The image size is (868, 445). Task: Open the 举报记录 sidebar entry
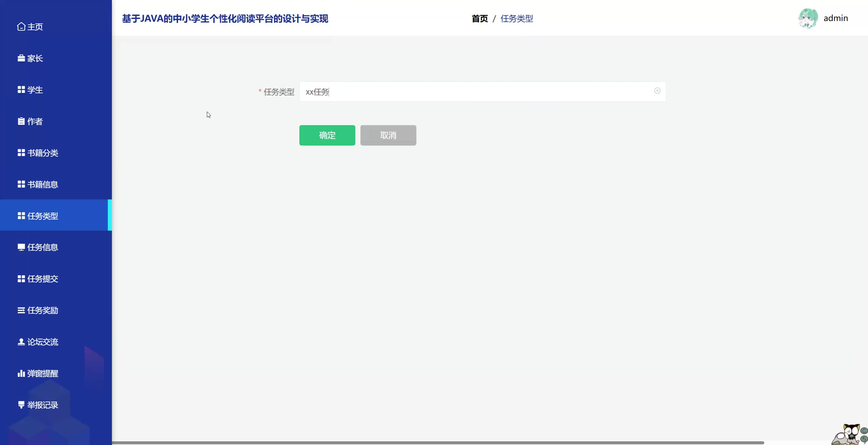pos(42,405)
